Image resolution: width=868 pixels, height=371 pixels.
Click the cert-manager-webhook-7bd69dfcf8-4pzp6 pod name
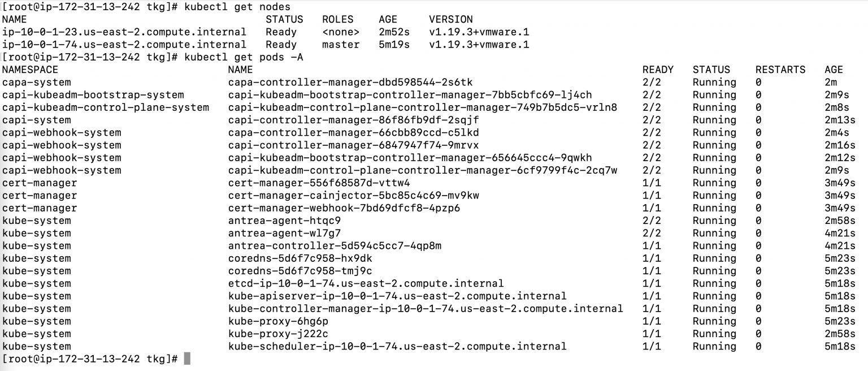pyautogui.click(x=344, y=208)
